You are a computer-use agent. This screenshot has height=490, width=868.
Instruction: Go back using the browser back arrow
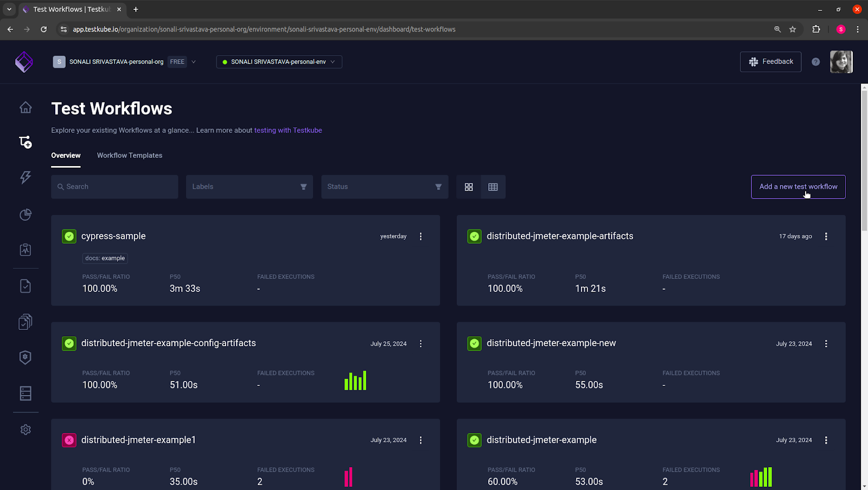pos(10,29)
